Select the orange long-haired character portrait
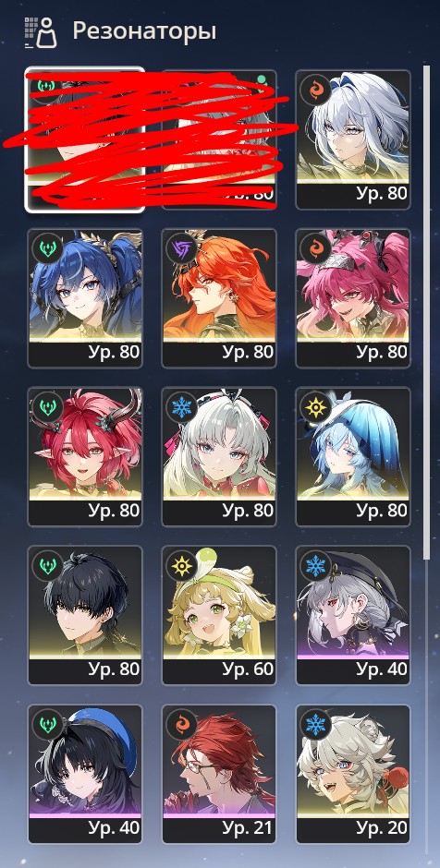Image resolution: width=440 pixels, height=868 pixels. click(x=219, y=298)
